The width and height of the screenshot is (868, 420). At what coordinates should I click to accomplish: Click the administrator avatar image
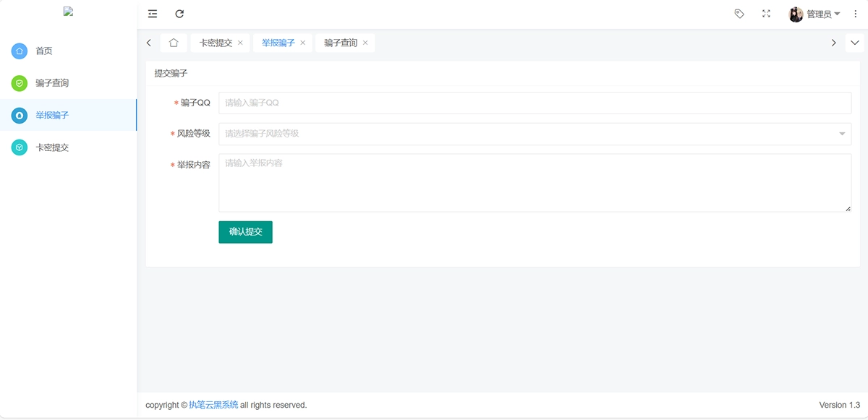coord(796,14)
